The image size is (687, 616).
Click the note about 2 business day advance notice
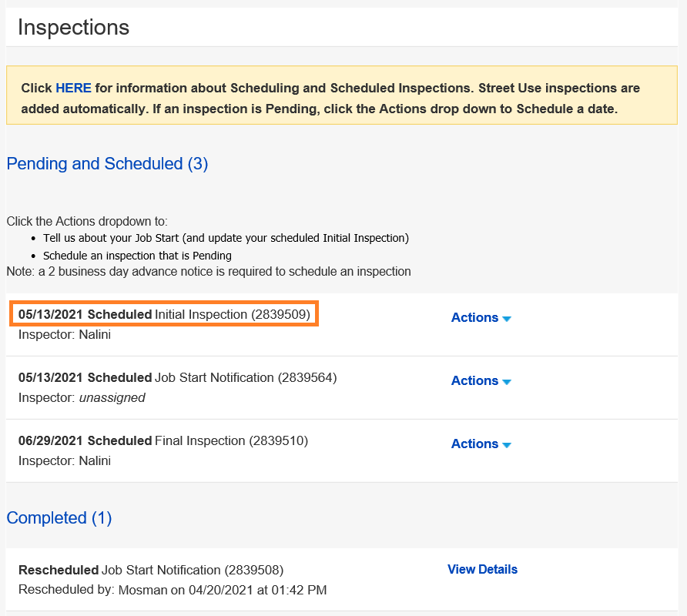208,271
